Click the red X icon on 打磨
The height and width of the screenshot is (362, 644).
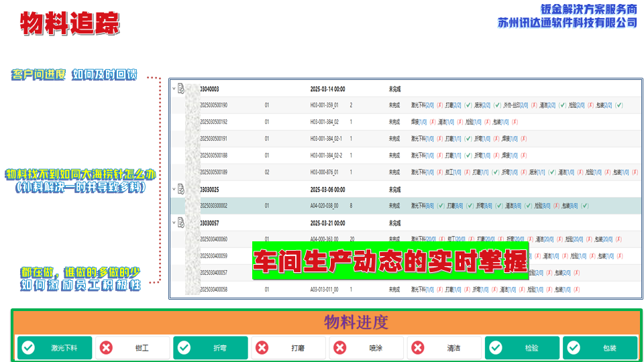tap(262, 348)
